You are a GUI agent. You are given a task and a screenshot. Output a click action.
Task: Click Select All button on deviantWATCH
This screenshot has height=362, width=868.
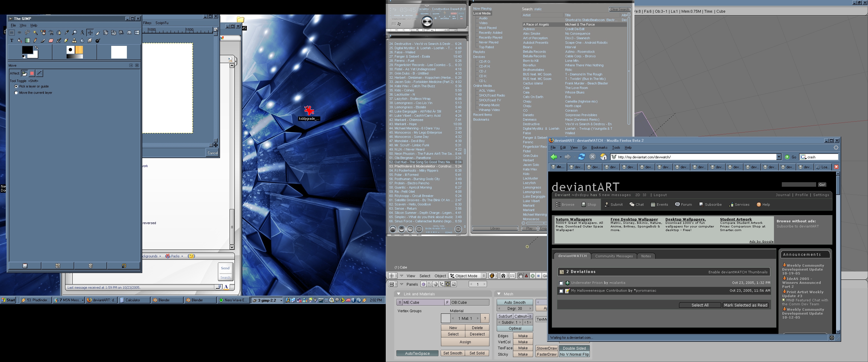pos(700,305)
